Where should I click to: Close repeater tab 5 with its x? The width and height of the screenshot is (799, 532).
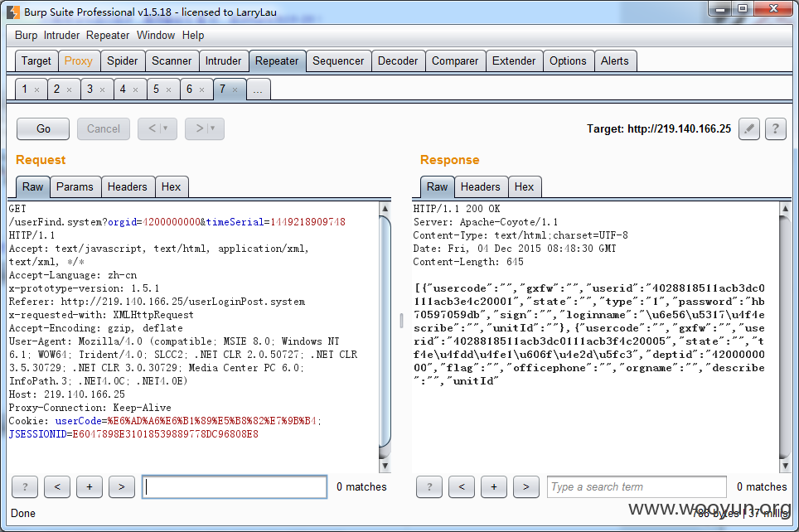[168, 90]
